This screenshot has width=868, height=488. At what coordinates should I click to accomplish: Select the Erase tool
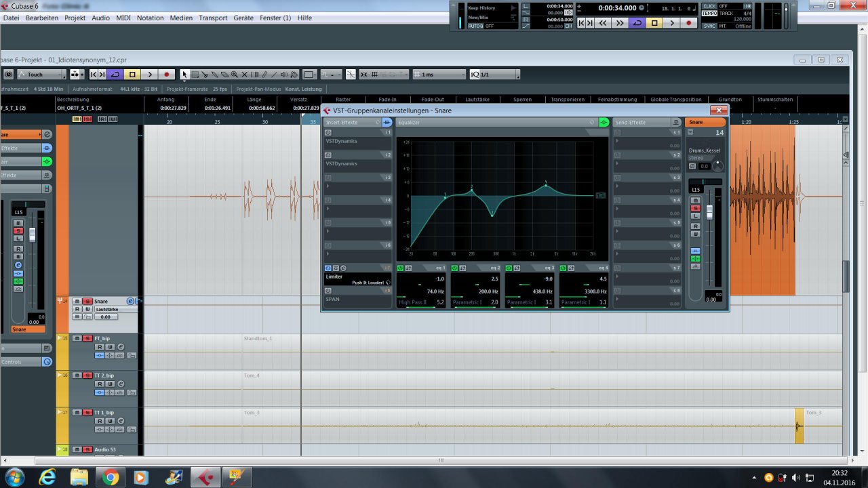(x=224, y=75)
